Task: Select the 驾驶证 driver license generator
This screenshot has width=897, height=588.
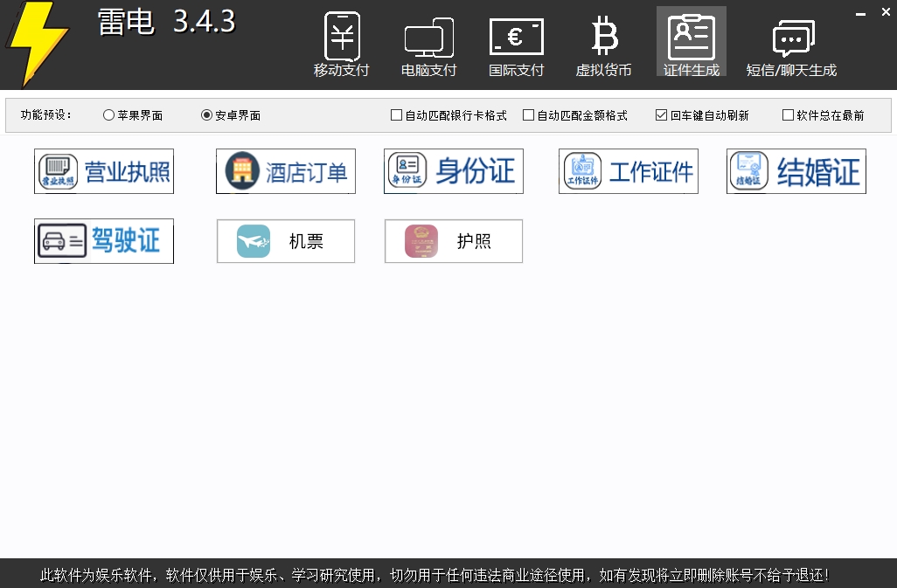Action: click(x=103, y=240)
